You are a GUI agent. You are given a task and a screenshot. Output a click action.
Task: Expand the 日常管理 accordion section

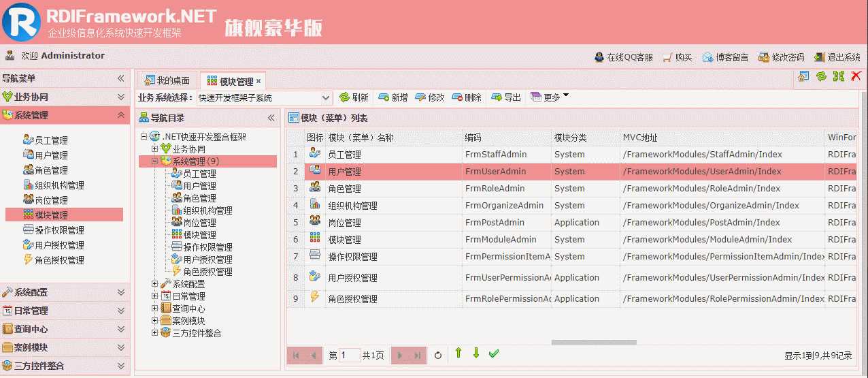65,311
